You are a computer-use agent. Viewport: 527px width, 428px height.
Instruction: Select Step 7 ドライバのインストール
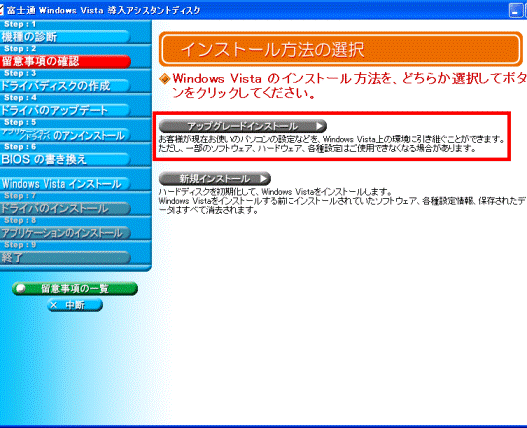(x=65, y=208)
